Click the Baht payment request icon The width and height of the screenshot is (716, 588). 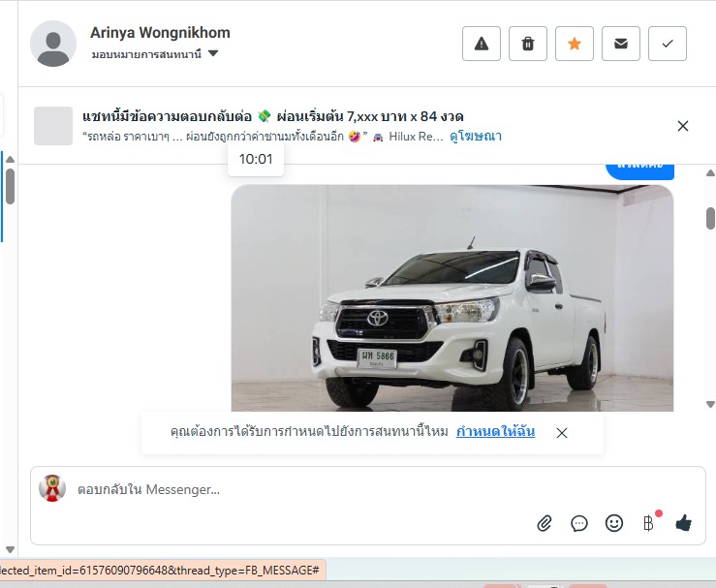648,523
